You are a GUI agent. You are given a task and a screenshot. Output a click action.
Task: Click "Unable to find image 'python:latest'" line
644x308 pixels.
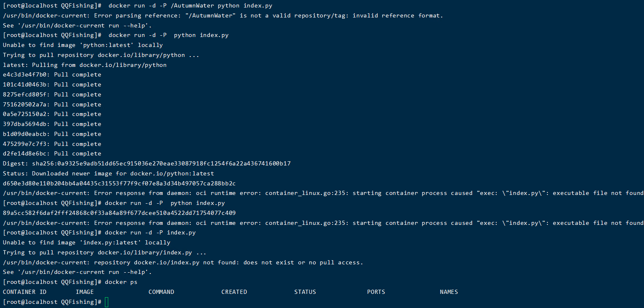(83, 45)
